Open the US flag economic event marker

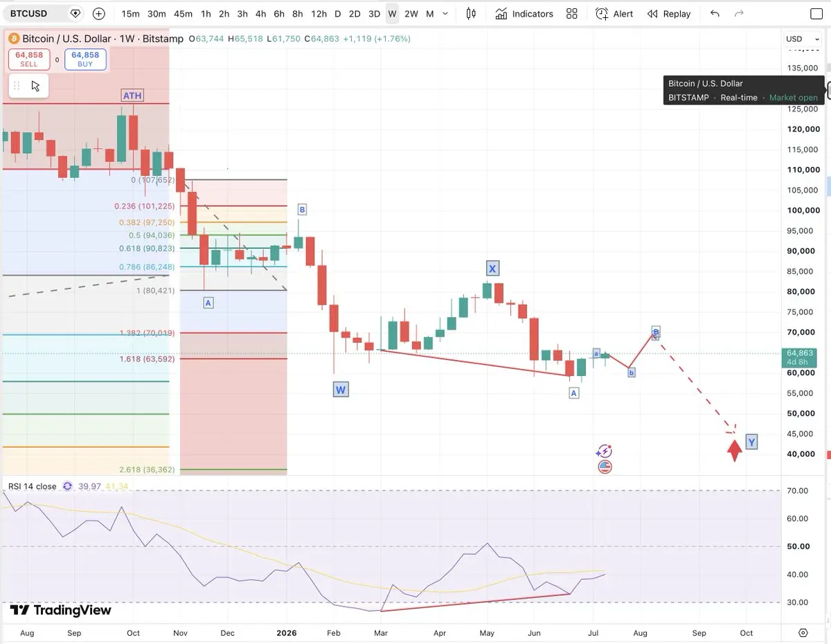(605, 467)
